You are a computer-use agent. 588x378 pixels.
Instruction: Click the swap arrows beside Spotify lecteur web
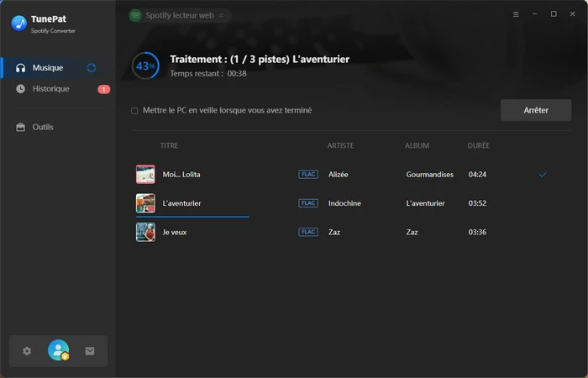[x=221, y=15]
